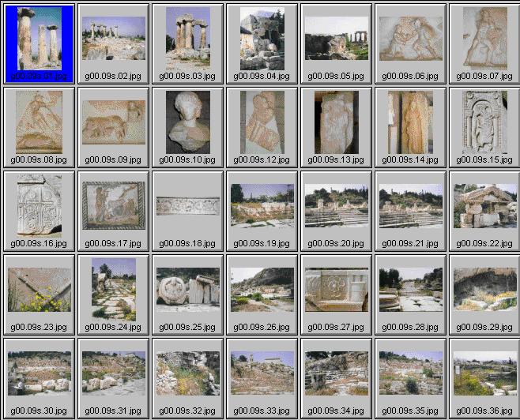
Task: Open thumbnail g00.09s.20.jpg
Action: point(335,205)
